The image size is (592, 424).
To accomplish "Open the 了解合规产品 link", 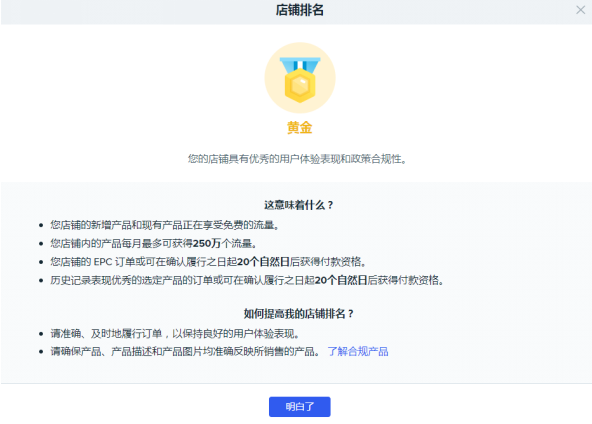I will 358,352.
